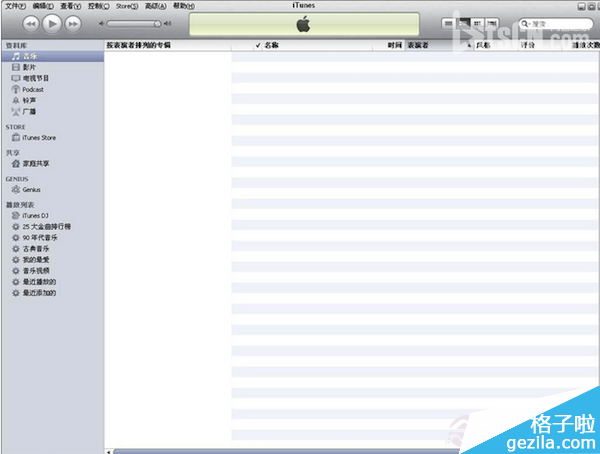
Task: Open the 编辑 menu
Action: click(x=43, y=6)
